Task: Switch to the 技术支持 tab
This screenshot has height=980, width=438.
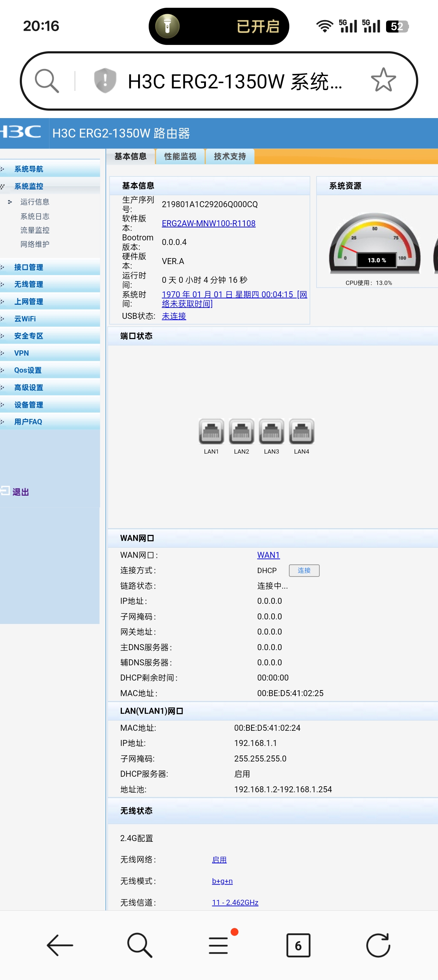Action: click(230, 156)
